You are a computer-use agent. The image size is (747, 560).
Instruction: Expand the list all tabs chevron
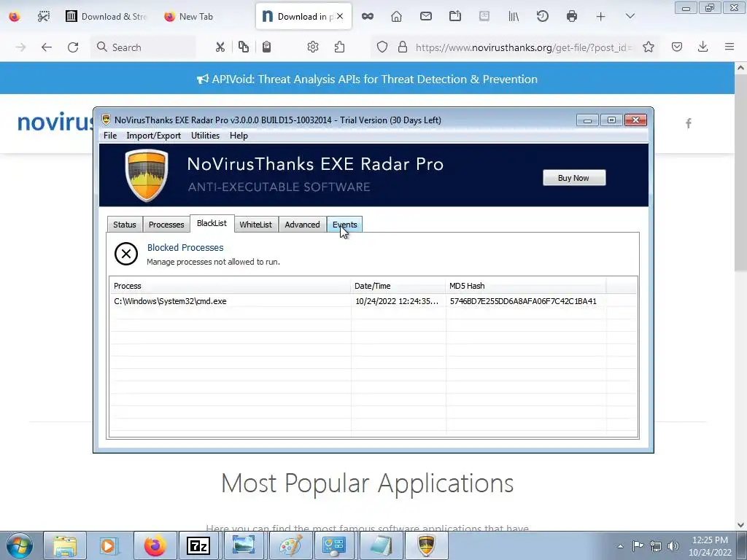630,17
